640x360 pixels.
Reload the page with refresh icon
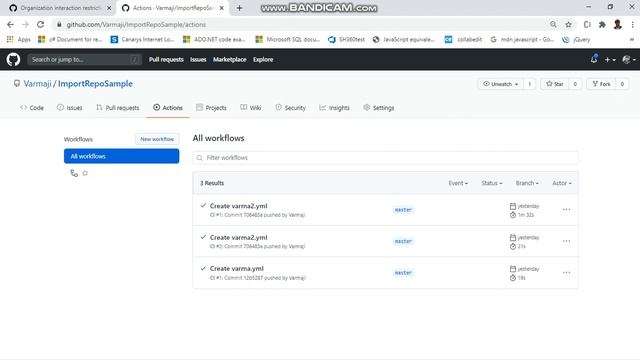[x=40, y=24]
